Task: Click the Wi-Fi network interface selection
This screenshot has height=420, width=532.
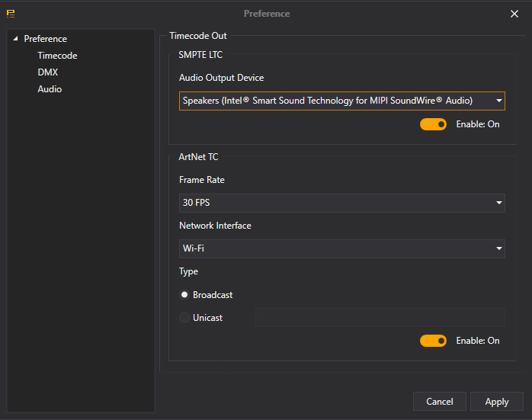Action: point(335,248)
